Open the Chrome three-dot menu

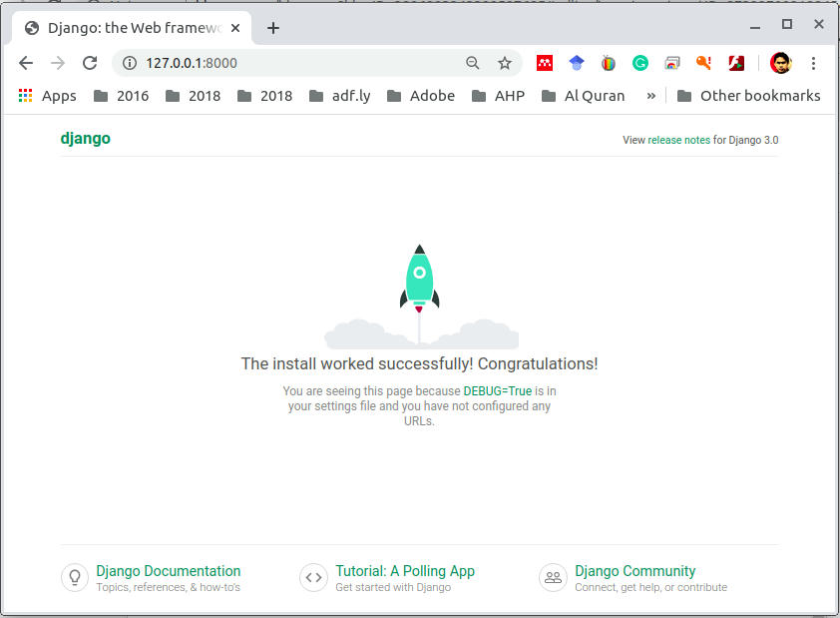pyautogui.click(x=813, y=63)
